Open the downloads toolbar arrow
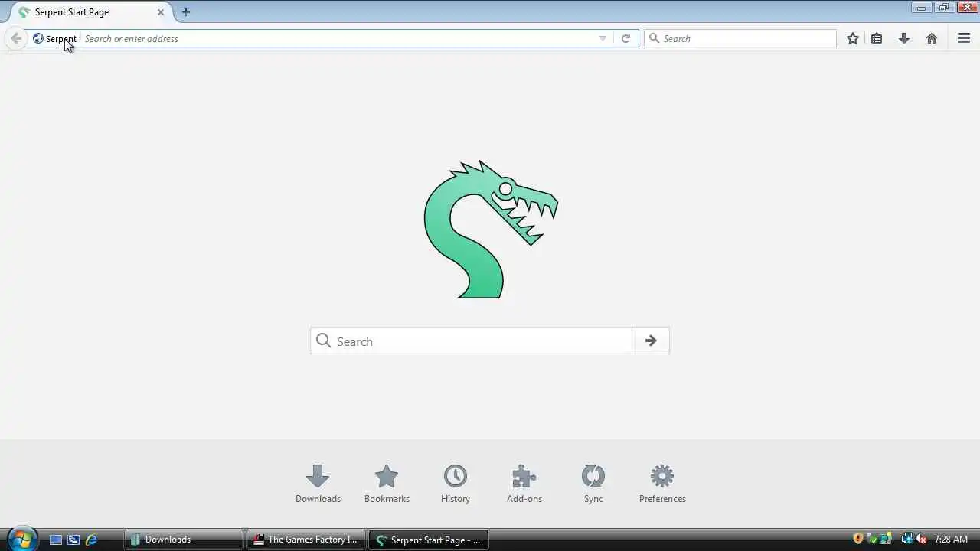This screenshot has width=980, height=551. click(x=904, y=38)
